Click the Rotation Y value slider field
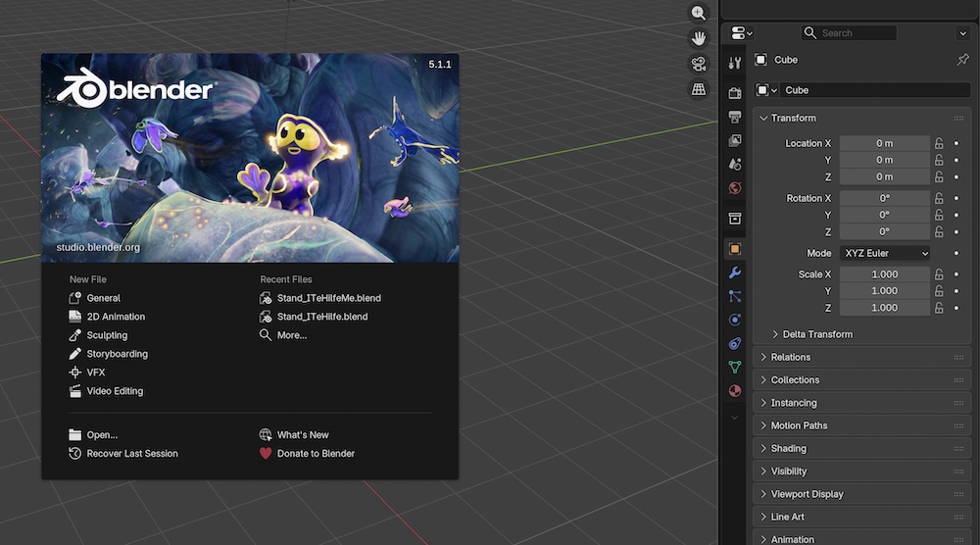Screen dimensions: 980x545 click(x=885, y=215)
